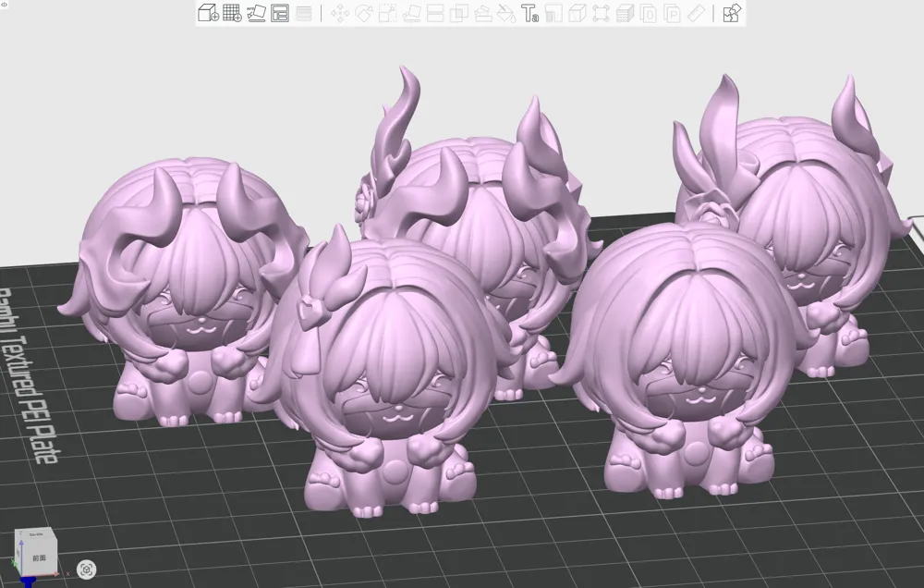Select the Move tool arrows icon
The width and height of the screenshot is (924, 588).
click(339, 13)
